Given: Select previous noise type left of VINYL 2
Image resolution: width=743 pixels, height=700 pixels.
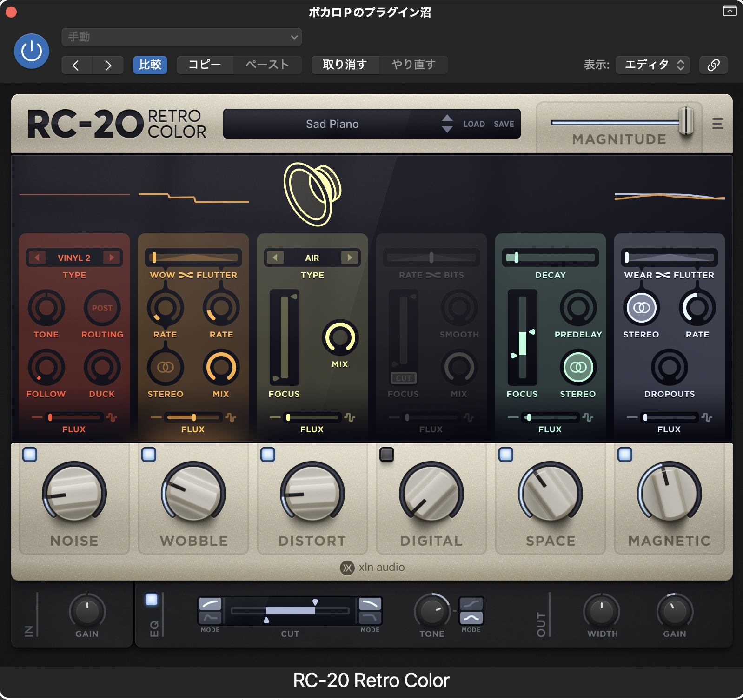Looking at the screenshot, I should tap(37, 258).
